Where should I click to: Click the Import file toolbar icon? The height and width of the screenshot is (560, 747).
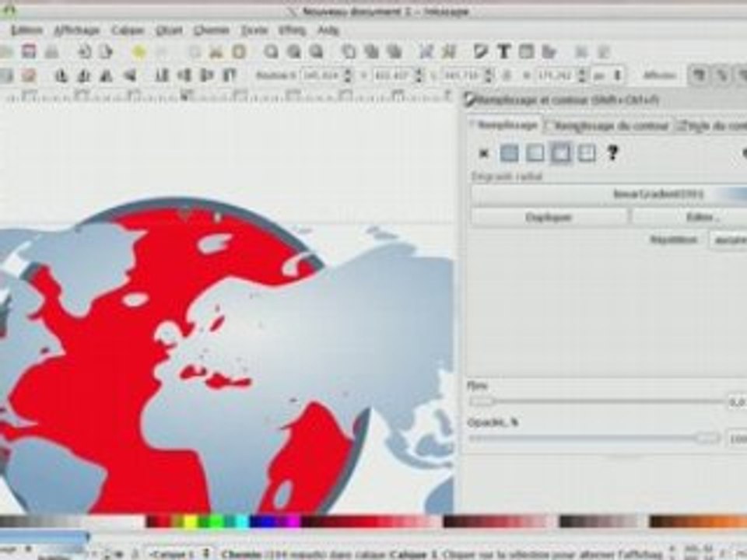coord(84,51)
